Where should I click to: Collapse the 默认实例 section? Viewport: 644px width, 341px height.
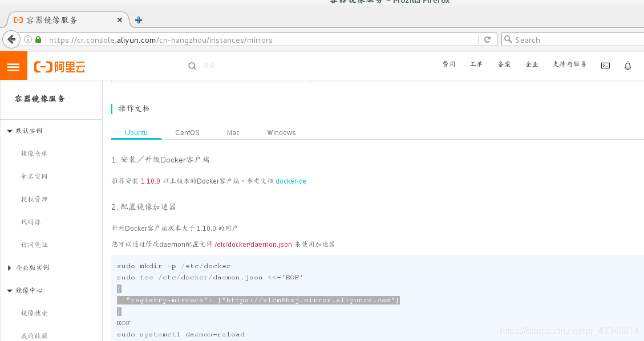[10, 131]
